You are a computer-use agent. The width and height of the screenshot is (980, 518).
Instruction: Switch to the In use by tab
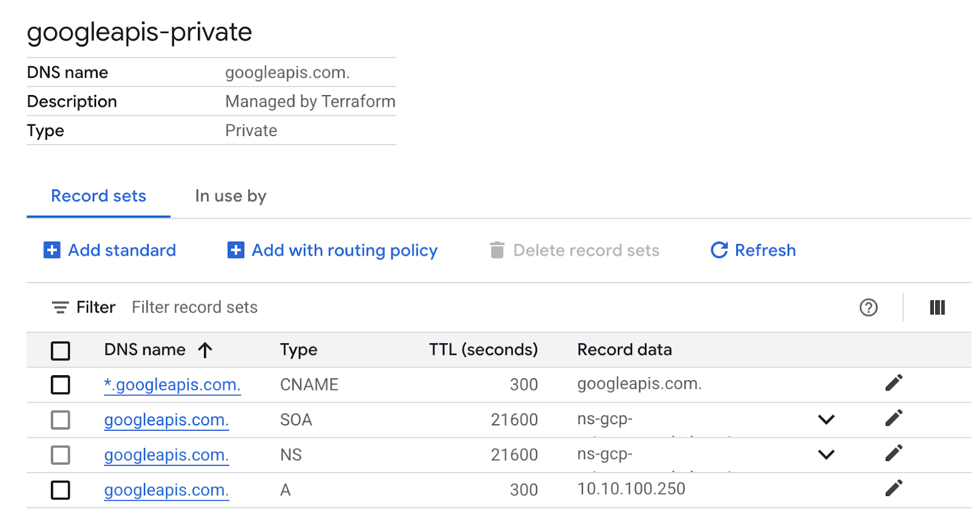click(230, 196)
